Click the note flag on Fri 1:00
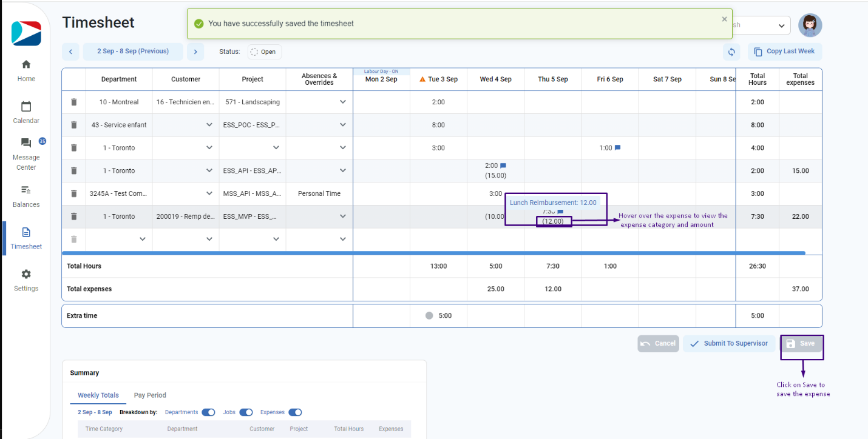This screenshot has width=868, height=439. [617, 148]
